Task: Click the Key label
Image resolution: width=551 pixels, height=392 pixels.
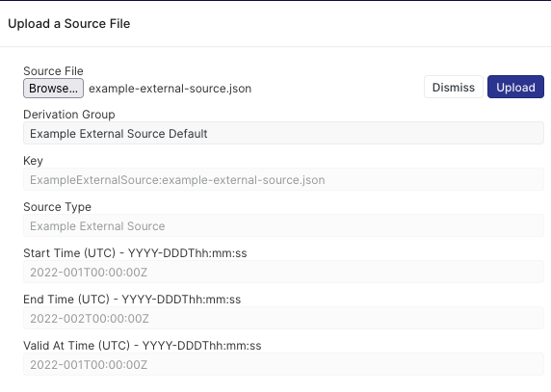Action: (x=33, y=161)
